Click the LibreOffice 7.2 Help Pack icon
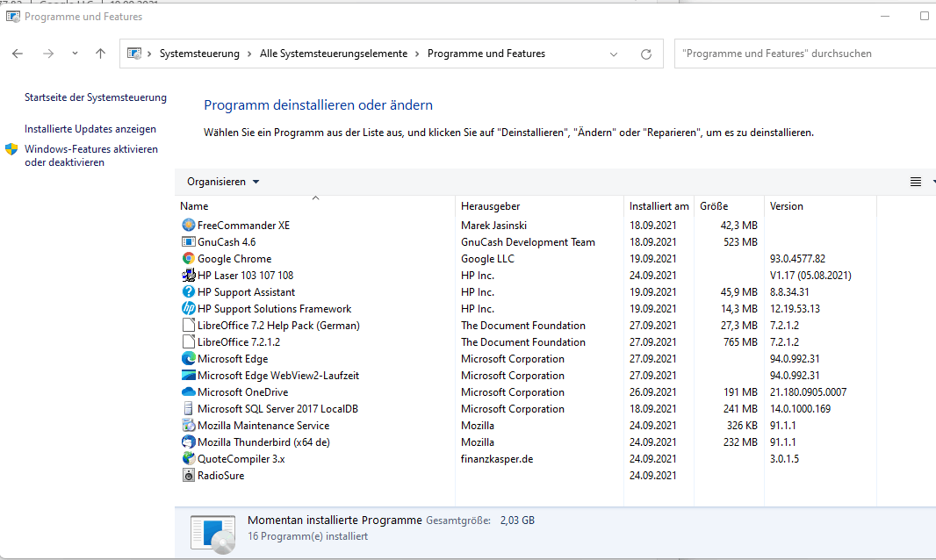 [189, 326]
